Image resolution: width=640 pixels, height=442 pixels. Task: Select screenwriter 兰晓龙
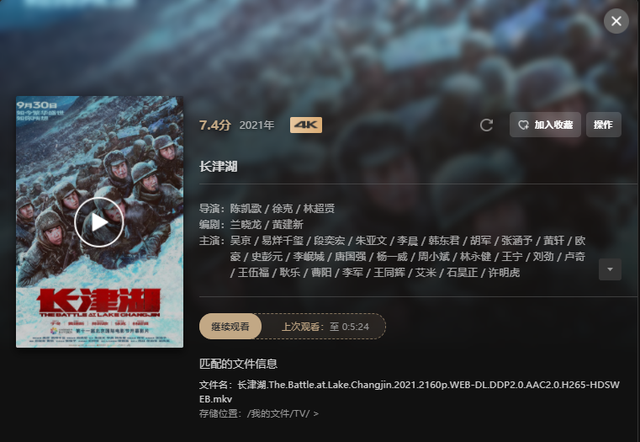click(x=246, y=224)
